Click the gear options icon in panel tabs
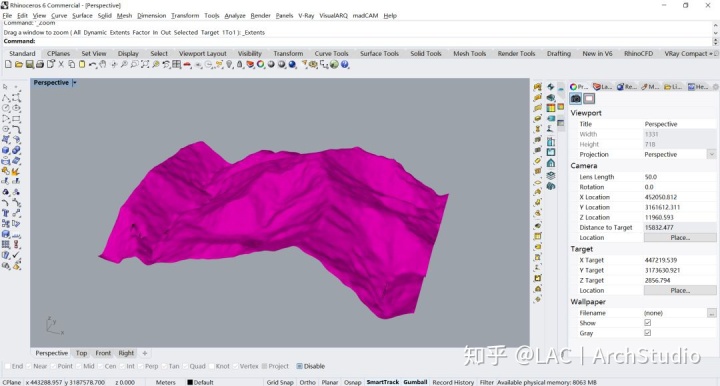 [x=715, y=87]
